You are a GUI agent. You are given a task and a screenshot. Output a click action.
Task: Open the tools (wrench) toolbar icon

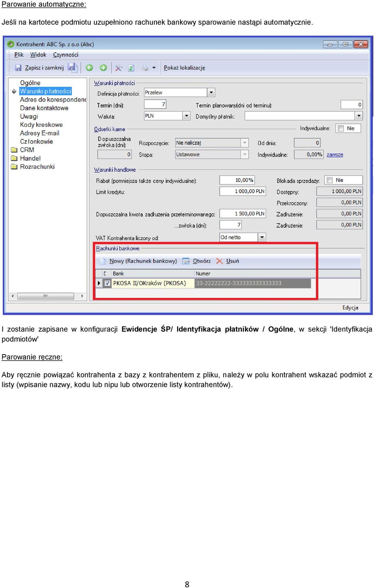click(119, 68)
